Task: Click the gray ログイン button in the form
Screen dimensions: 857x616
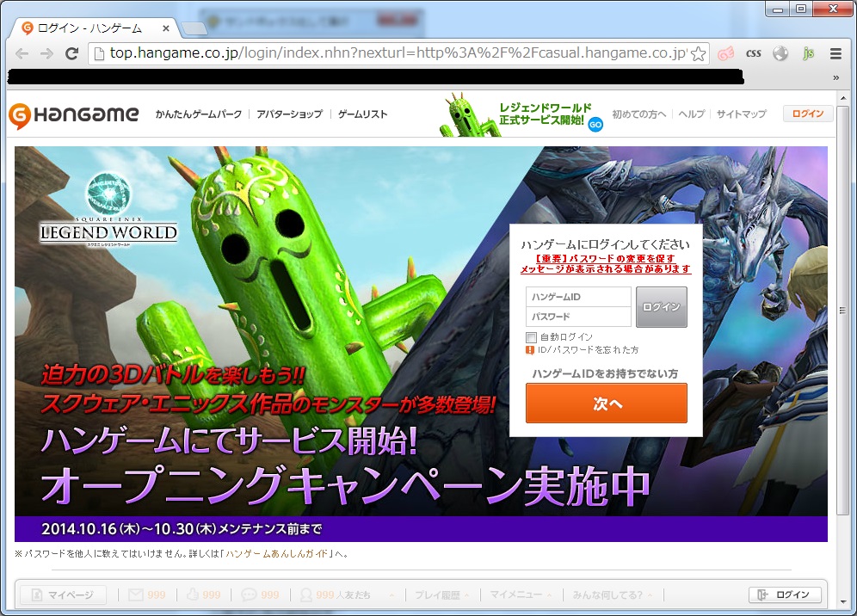Action: [x=662, y=306]
